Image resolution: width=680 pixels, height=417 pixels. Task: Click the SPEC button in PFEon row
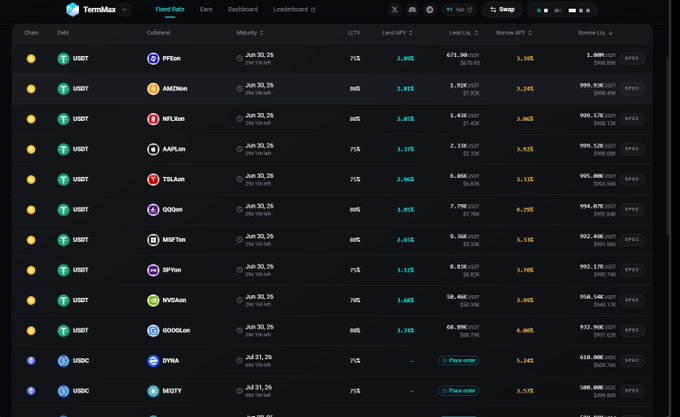pyautogui.click(x=632, y=59)
